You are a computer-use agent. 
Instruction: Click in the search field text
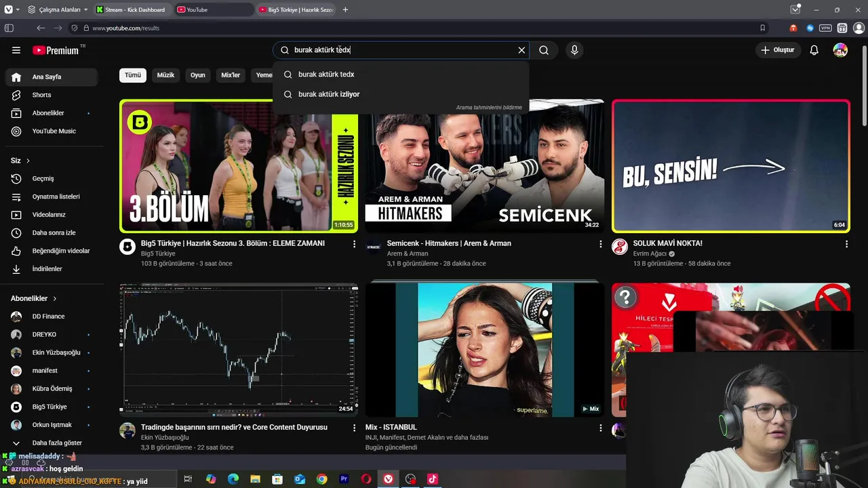pos(400,50)
